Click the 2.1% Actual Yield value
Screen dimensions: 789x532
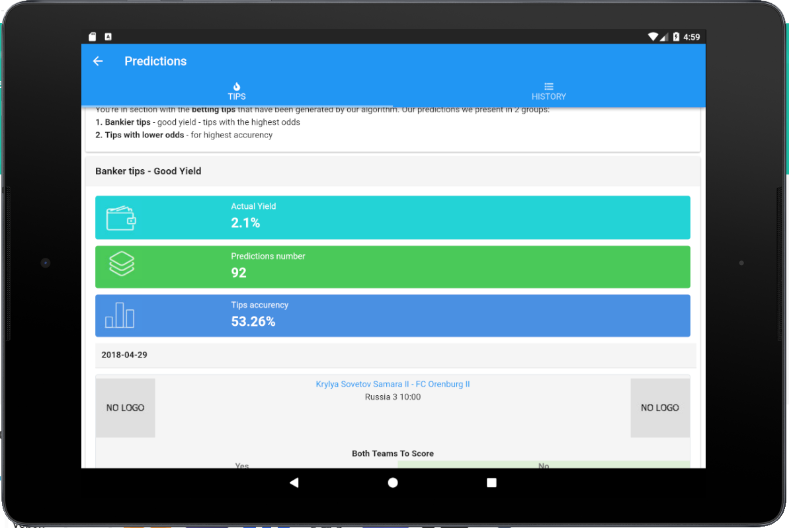click(x=245, y=223)
